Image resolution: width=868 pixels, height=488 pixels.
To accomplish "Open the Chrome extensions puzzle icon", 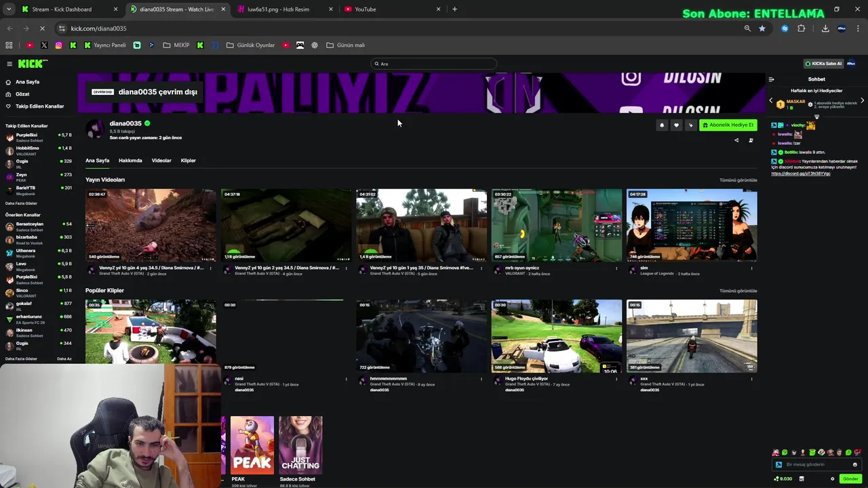I will (802, 28).
